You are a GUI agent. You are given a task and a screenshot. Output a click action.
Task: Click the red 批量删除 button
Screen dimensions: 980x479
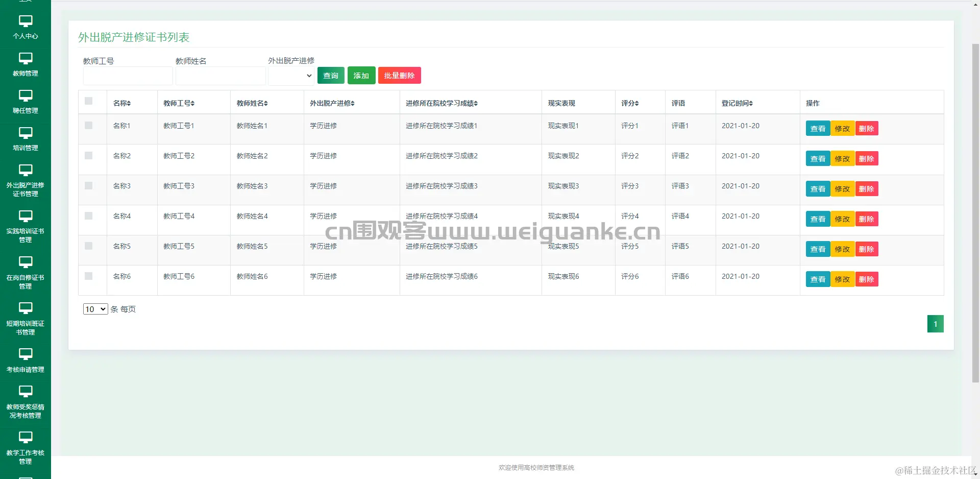click(400, 76)
